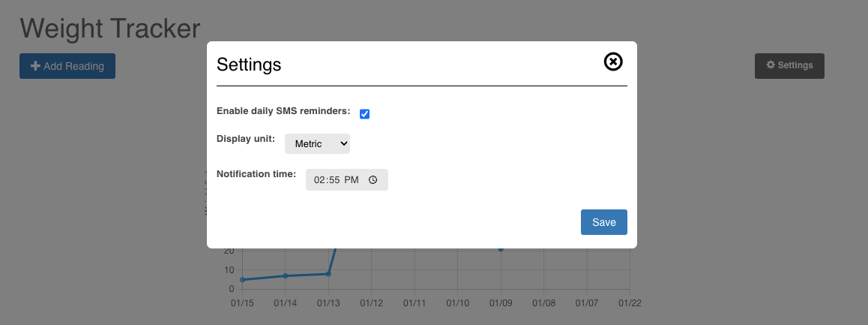
Task: Click the 'Notification time' label
Action: (x=256, y=174)
